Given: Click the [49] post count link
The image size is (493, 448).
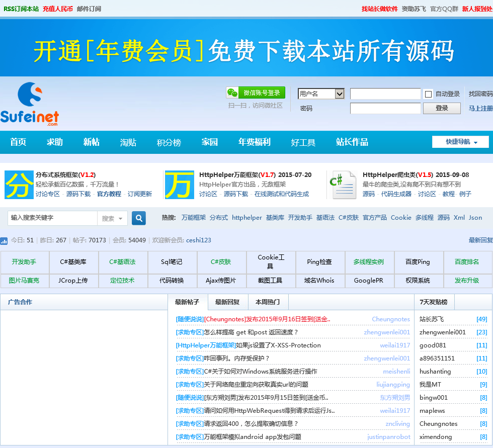Looking at the screenshot, I should tap(482, 319).
